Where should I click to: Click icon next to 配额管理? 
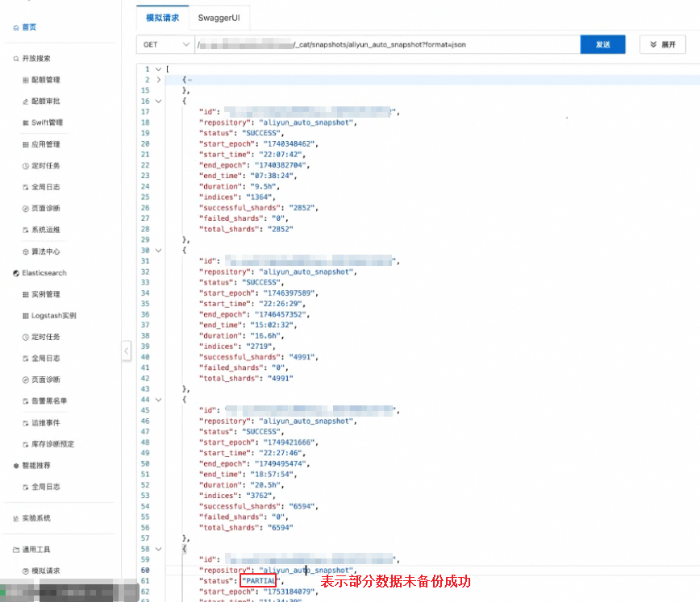click(x=26, y=81)
